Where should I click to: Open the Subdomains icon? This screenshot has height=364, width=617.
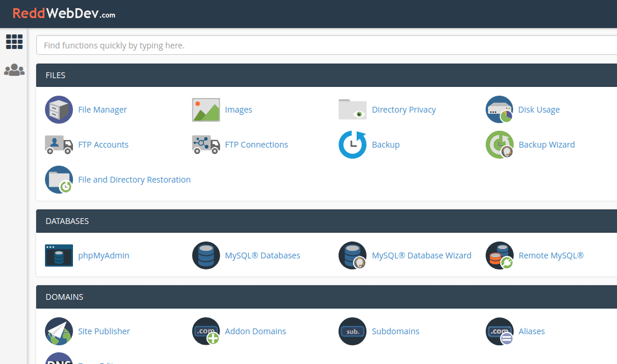tap(353, 331)
